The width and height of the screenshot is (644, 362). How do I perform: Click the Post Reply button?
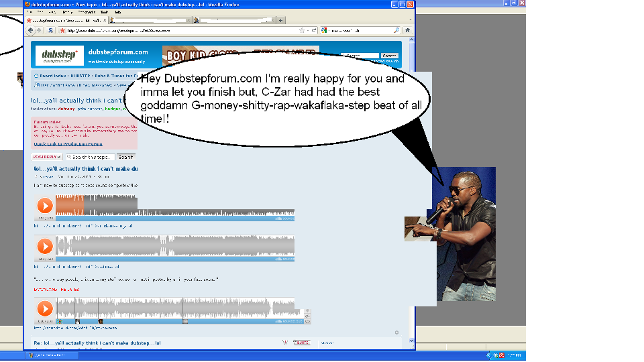(x=47, y=157)
